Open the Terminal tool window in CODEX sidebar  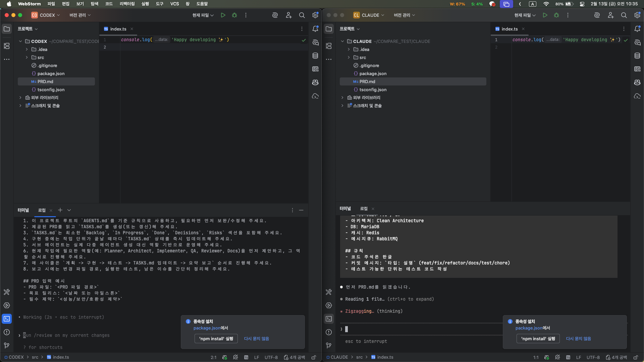point(7,319)
